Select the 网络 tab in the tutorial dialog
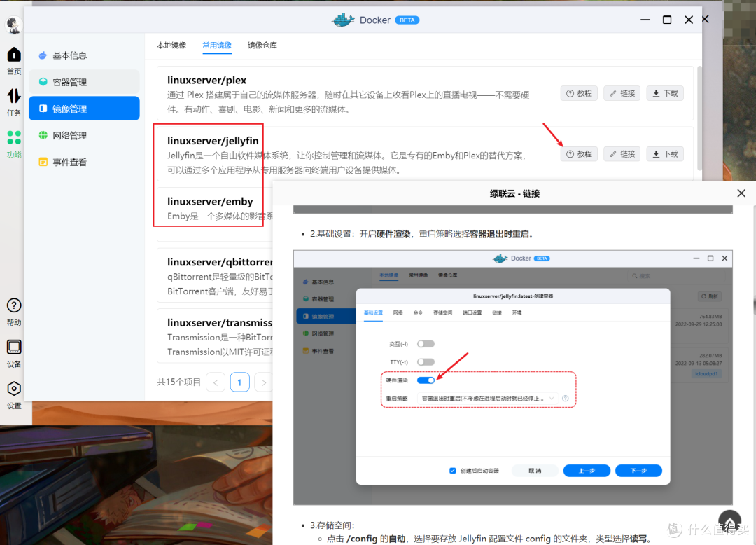Viewport: 756px width, 545px height. coord(398,312)
